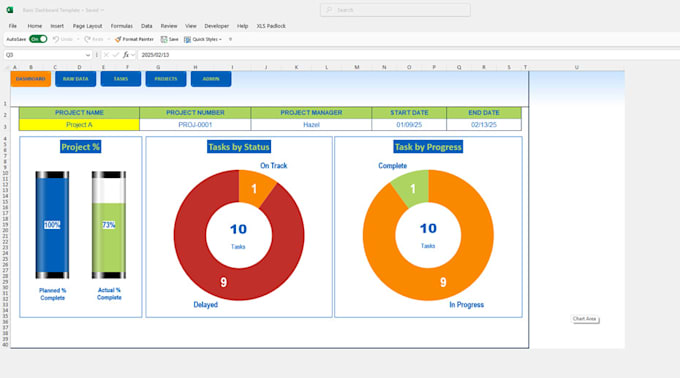Expand the Name Box dropdown
Screen dimensions: 680x378
pos(88,55)
